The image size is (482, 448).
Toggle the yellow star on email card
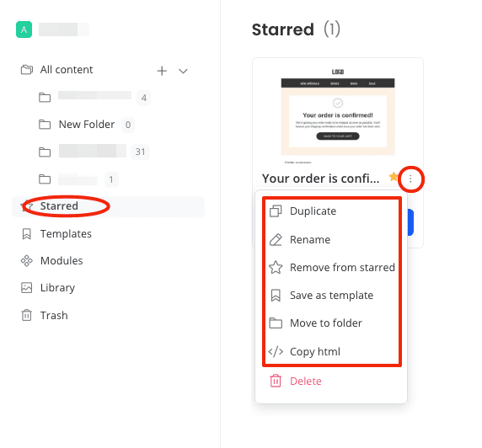pyautogui.click(x=394, y=177)
